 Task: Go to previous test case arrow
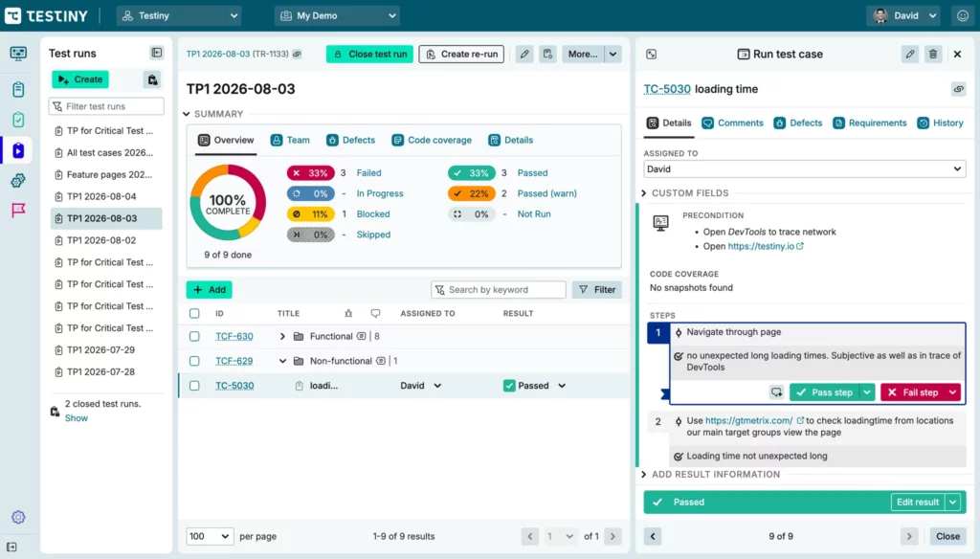pos(653,536)
